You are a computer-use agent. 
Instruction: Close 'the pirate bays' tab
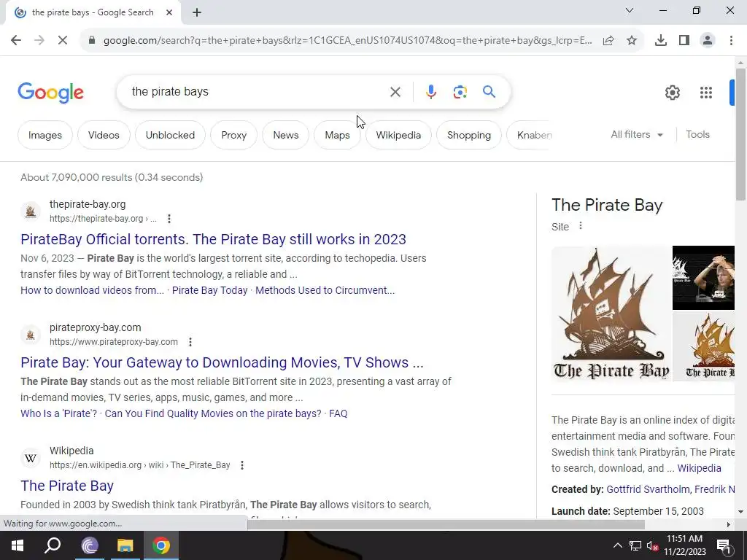[169, 13]
